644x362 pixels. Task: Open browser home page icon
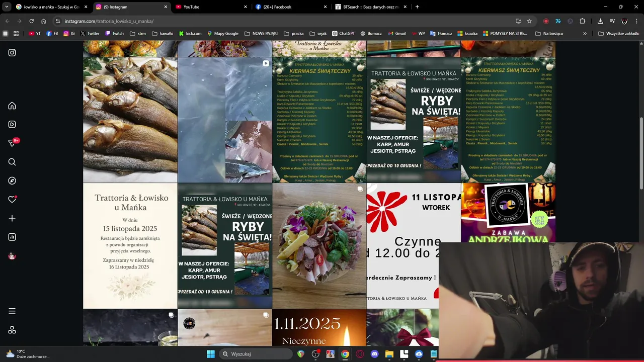point(44,21)
